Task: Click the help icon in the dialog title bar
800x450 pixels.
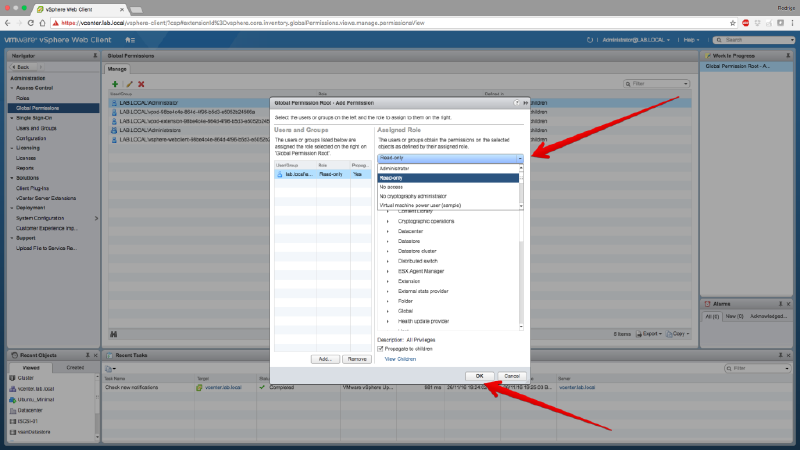Action: (516, 102)
